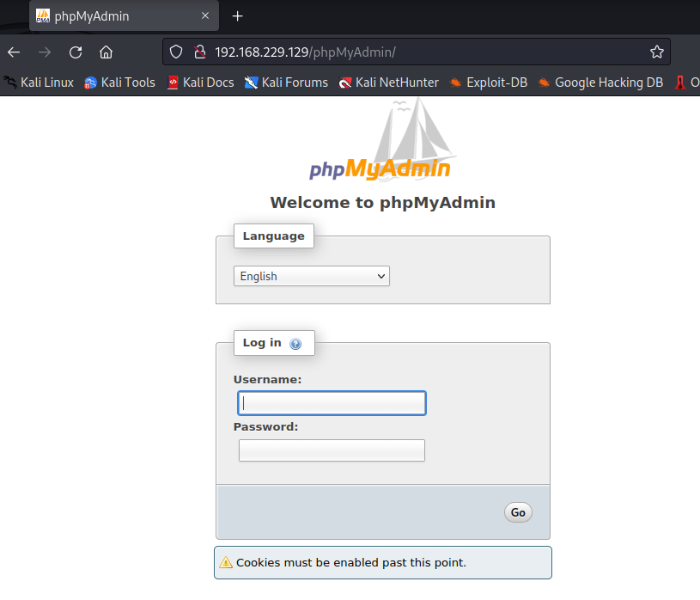Click the 'Welcome to phpMyAdmin' heading

click(x=383, y=202)
